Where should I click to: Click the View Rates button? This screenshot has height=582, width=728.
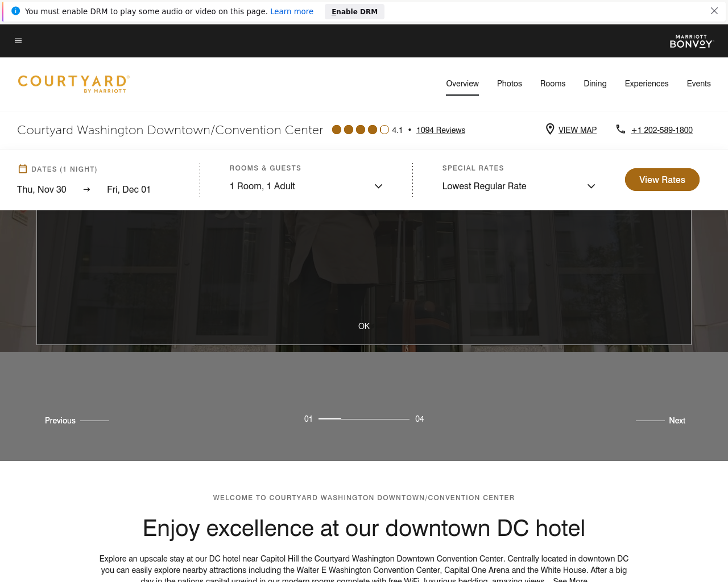click(x=662, y=180)
